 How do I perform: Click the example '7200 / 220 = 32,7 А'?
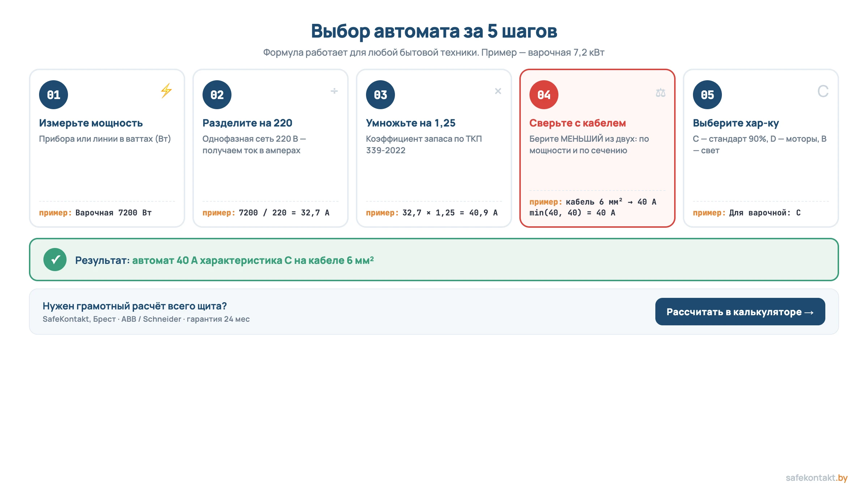[284, 213]
